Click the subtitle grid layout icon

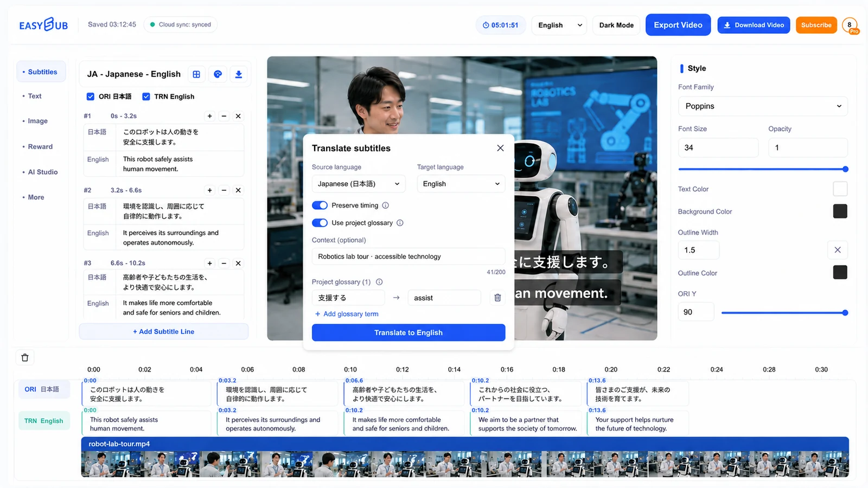click(196, 74)
